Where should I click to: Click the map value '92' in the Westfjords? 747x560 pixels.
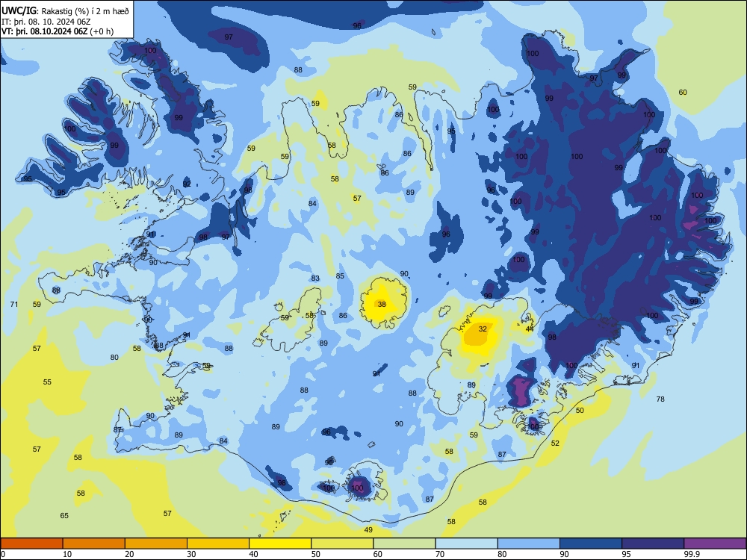pyautogui.click(x=187, y=184)
